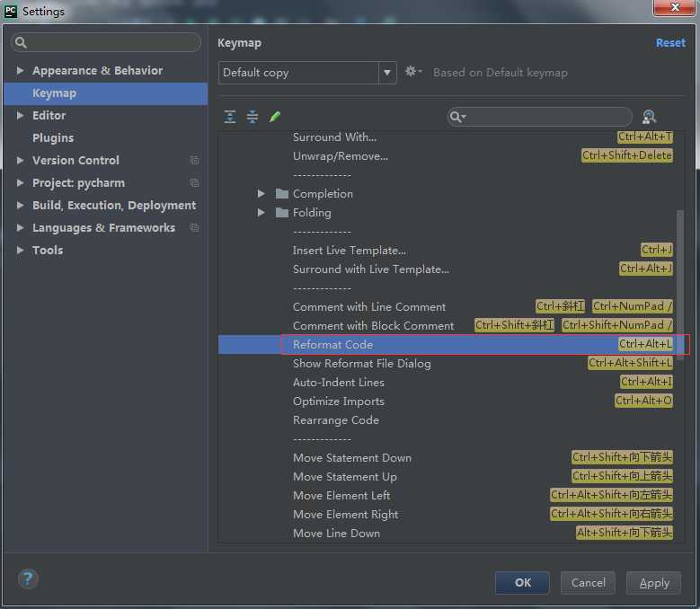Open Find Actions by Shortcut icon
The height and width of the screenshot is (609, 700).
click(649, 117)
